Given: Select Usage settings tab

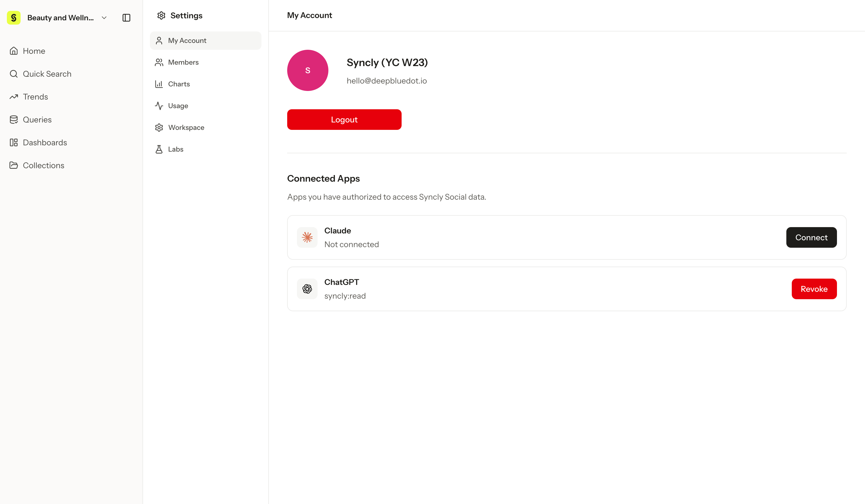Looking at the screenshot, I should [x=206, y=106].
